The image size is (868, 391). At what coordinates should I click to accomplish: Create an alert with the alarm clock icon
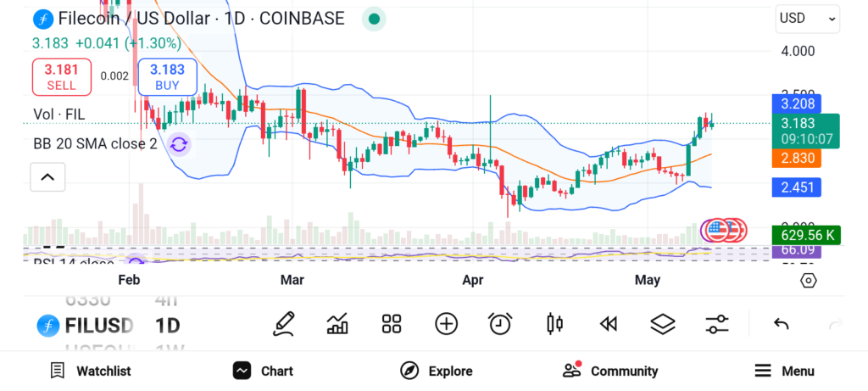[500, 323]
